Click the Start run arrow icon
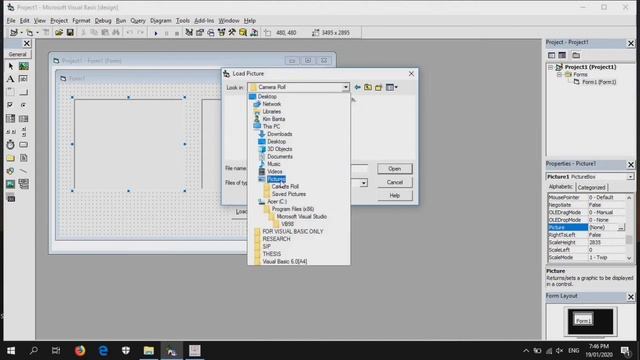The width and height of the screenshot is (640, 360). 156,33
